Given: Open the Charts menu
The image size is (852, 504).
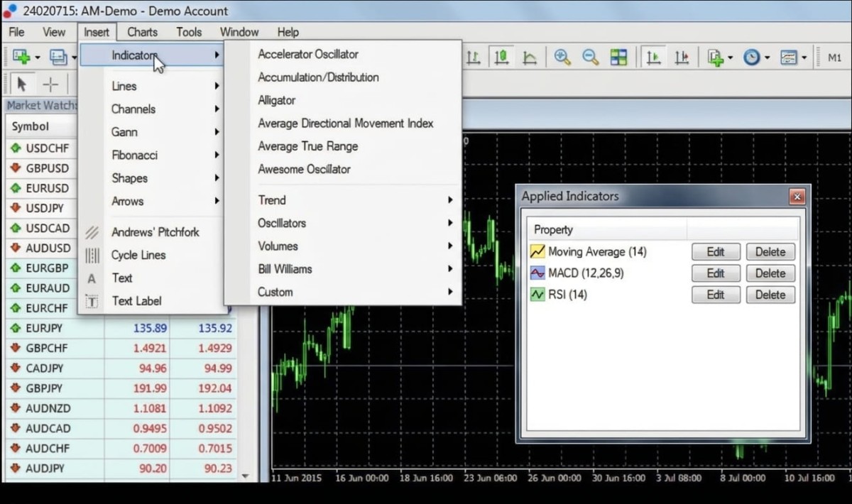Looking at the screenshot, I should point(143,32).
